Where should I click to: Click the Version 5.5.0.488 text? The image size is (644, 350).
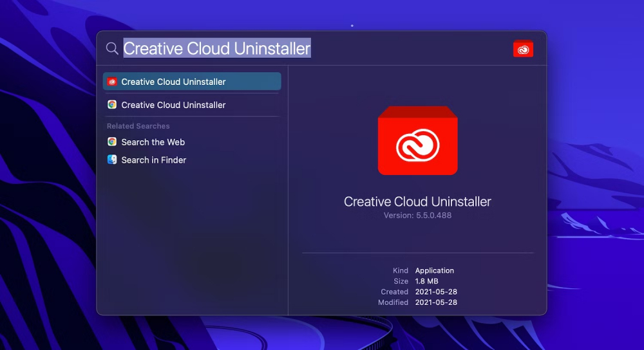click(417, 216)
